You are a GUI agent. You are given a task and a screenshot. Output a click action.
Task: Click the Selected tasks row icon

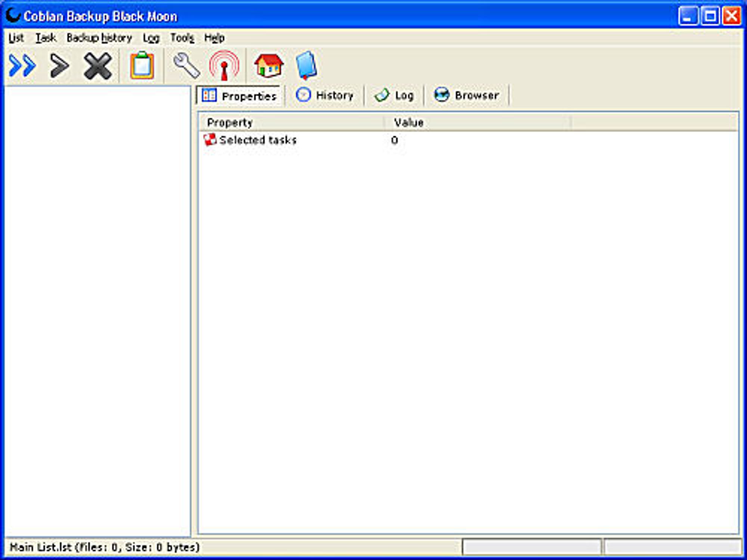pyautogui.click(x=210, y=140)
